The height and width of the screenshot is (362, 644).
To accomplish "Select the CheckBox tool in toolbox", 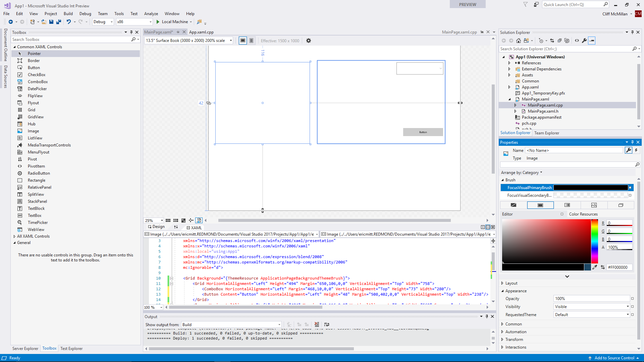I will 37,74.
